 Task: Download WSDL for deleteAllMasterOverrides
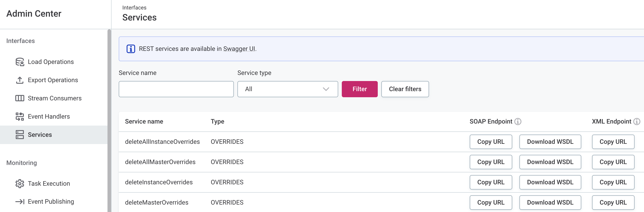[x=550, y=162]
